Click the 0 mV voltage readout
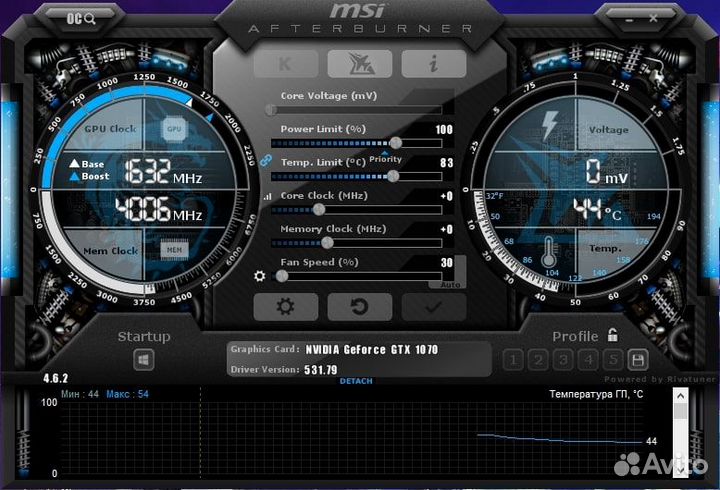Viewport: 720px width, 490px height. point(607,172)
